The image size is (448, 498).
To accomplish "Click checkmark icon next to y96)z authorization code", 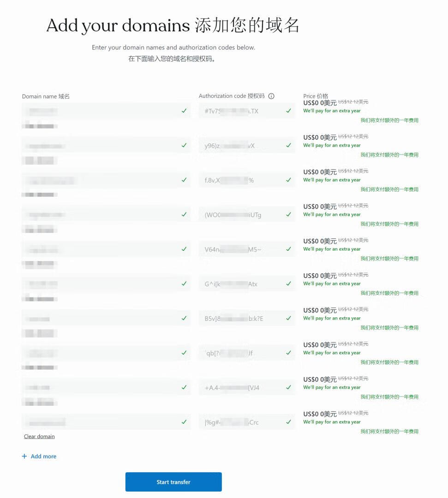I will [289, 145].
